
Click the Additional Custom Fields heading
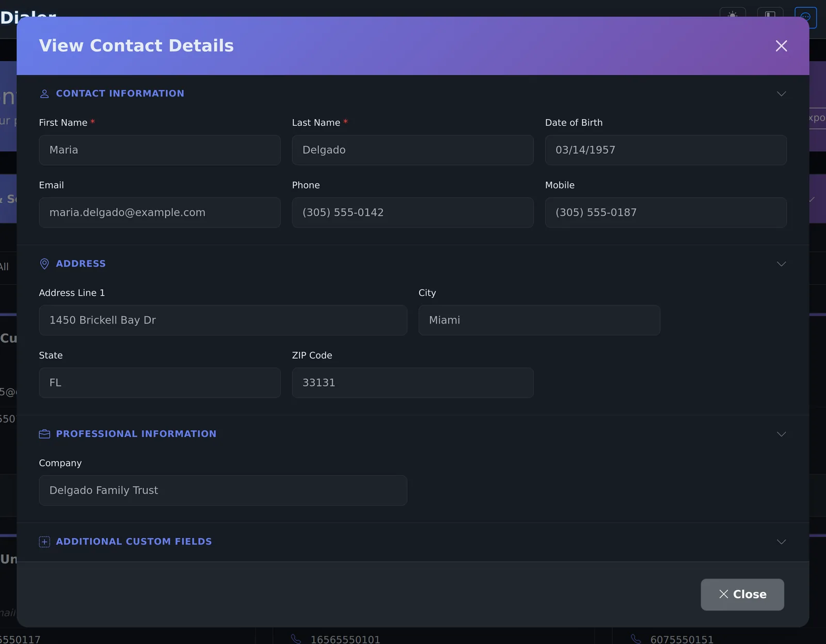point(134,541)
